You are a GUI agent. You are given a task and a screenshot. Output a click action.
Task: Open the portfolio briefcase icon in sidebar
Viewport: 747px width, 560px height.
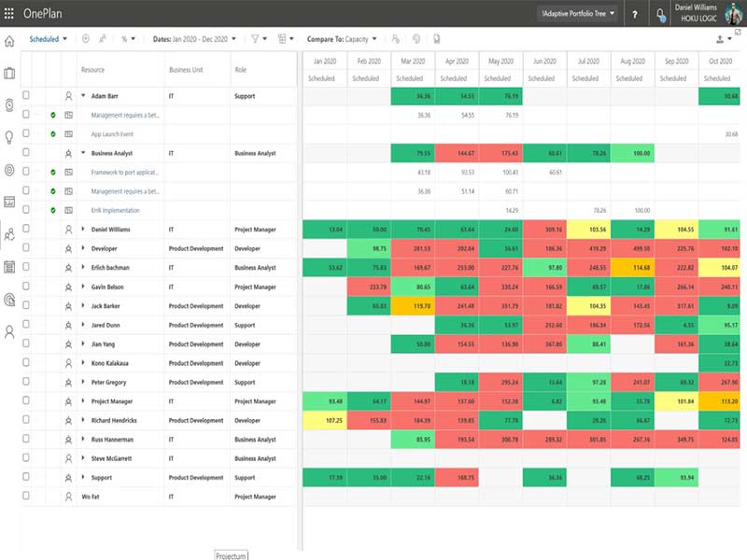[9, 73]
